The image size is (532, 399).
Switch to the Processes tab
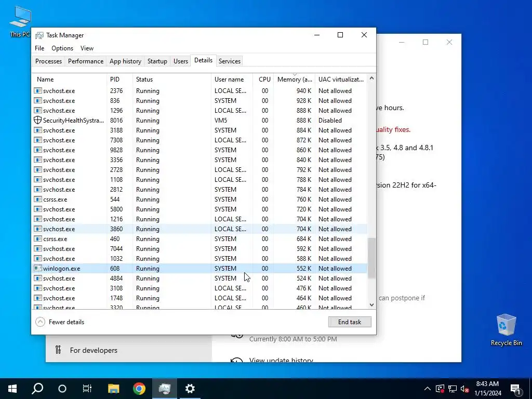pyautogui.click(x=48, y=61)
